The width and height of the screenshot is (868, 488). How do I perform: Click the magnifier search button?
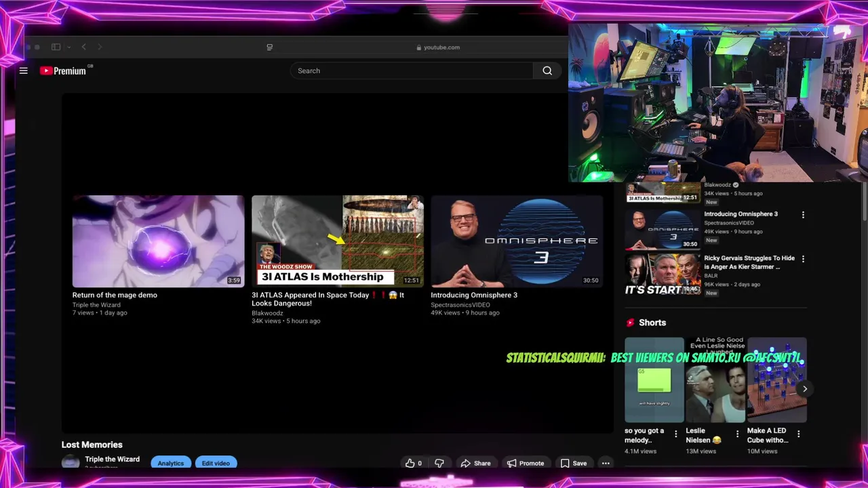[x=547, y=70]
